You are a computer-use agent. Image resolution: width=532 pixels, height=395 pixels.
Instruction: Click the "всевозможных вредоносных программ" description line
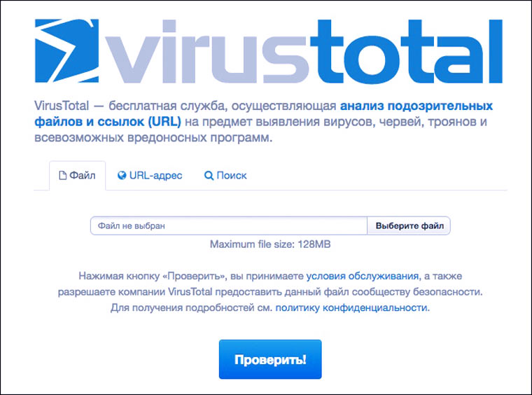[x=153, y=138]
